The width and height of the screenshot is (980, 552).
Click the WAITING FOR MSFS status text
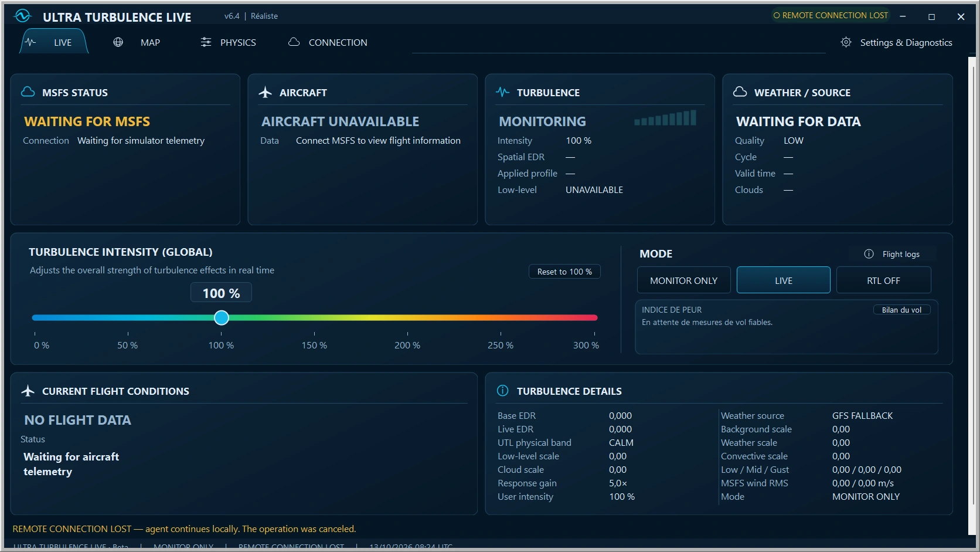click(x=87, y=121)
